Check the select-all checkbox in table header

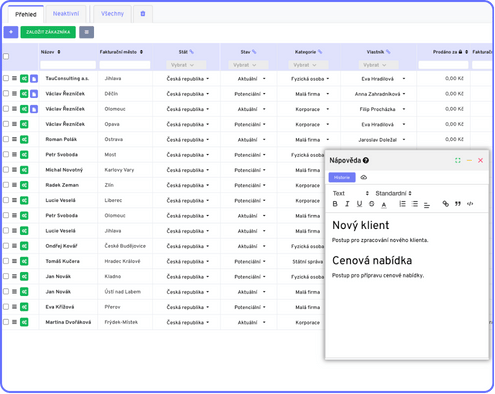tap(6, 56)
